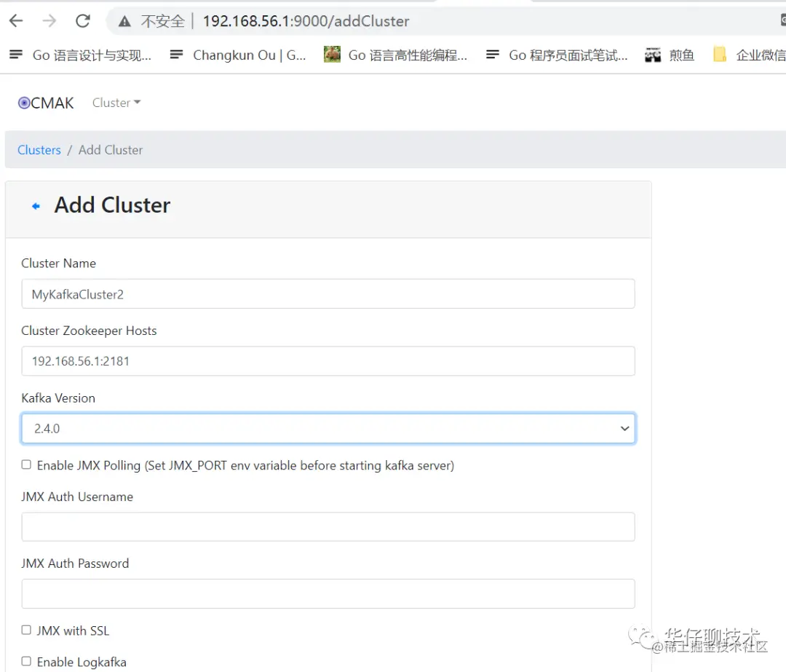Go back with the browser back arrow
786x672 pixels.
16,21
